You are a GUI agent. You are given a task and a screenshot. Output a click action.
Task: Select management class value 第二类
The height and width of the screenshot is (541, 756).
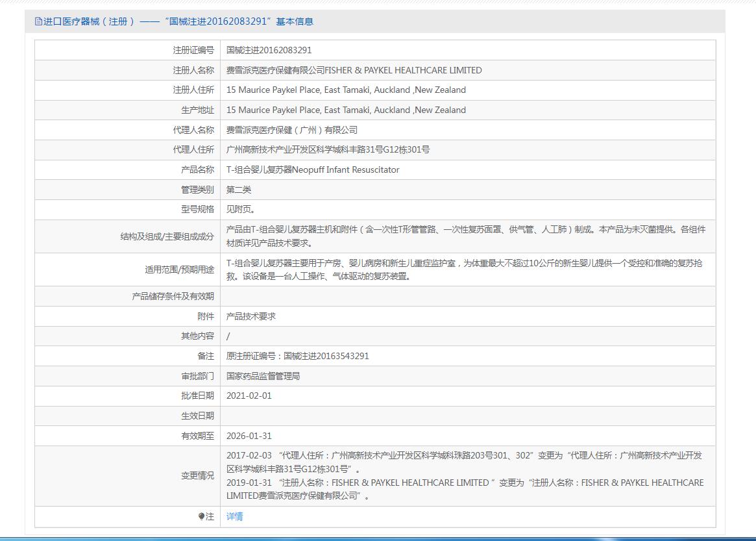239,190
